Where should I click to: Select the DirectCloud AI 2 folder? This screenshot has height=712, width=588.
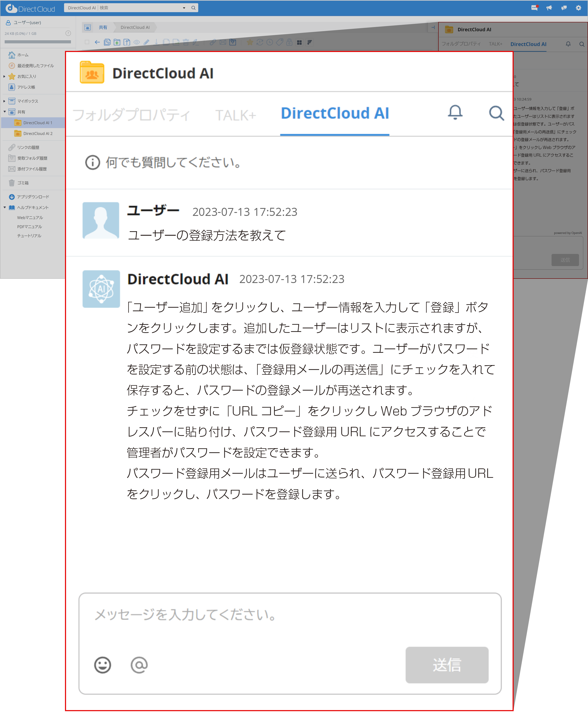pyautogui.click(x=33, y=134)
